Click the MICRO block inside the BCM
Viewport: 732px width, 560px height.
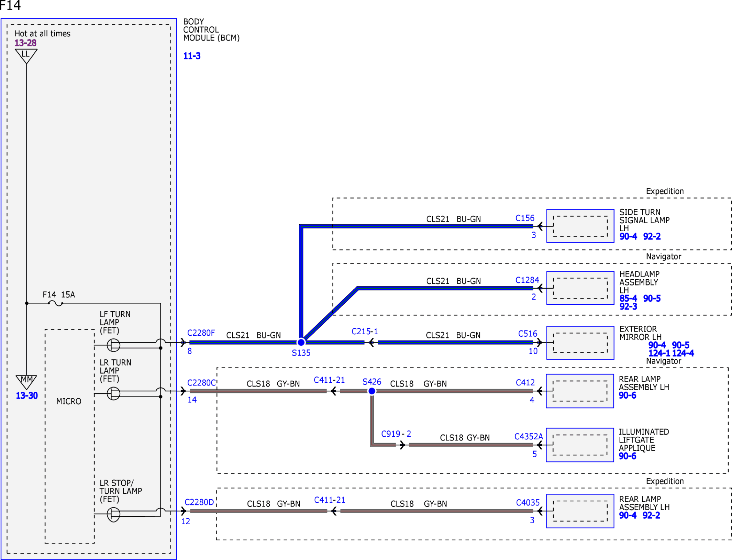point(69,436)
